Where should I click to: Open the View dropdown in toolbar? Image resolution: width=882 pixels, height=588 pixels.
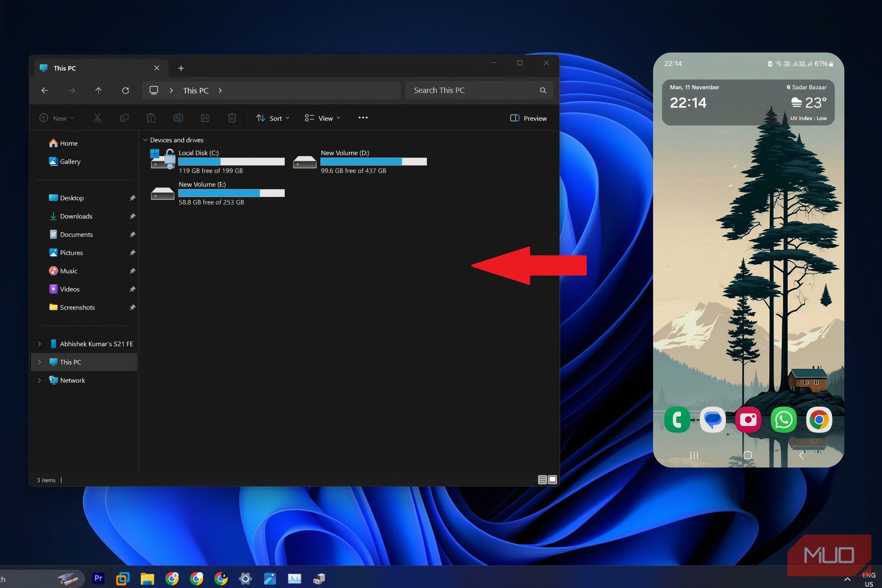click(322, 118)
